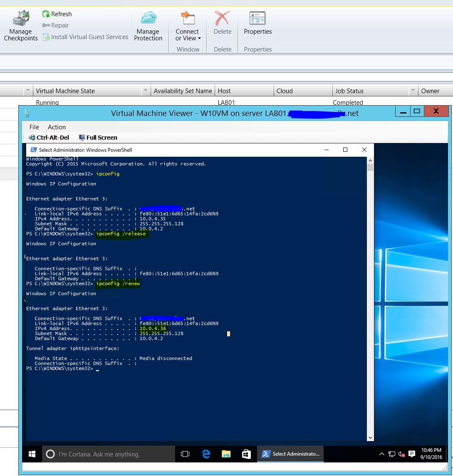The height and width of the screenshot is (476, 453).
Task: Open the Properties ribbon icon
Action: [x=257, y=19]
